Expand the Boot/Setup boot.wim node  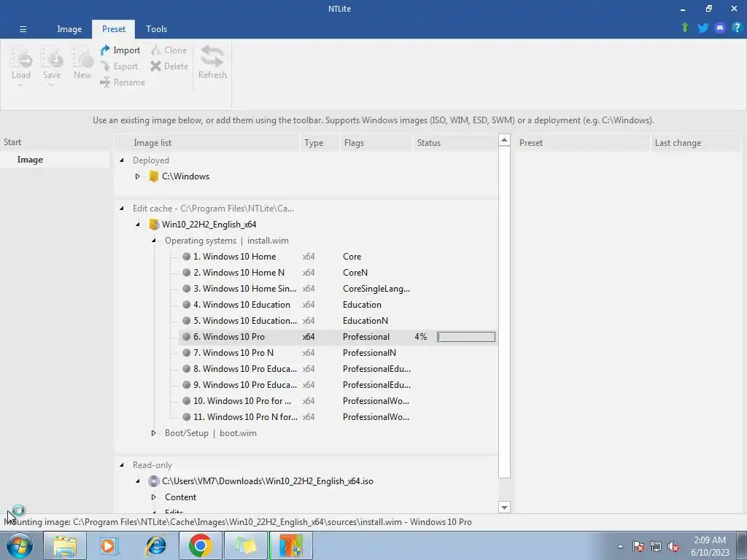coord(154,433)
